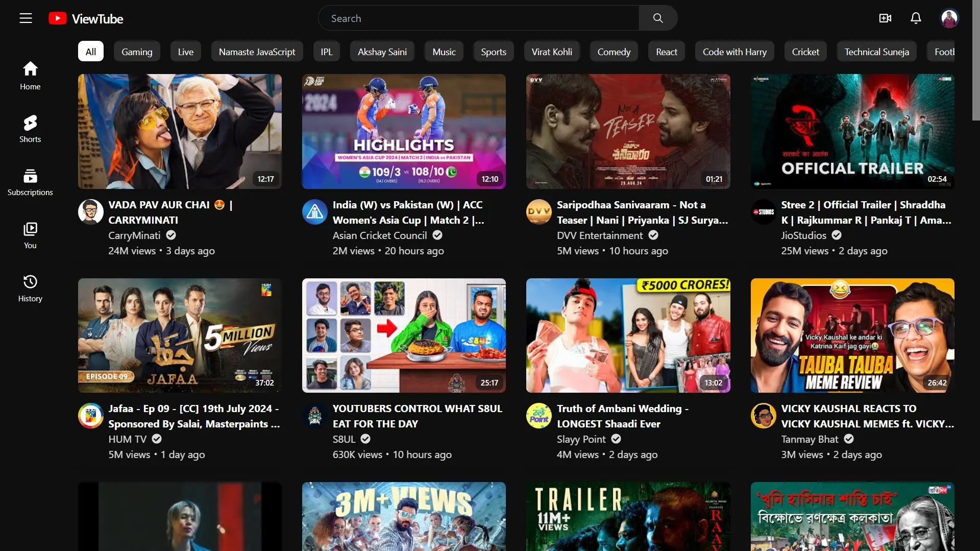Play the VADA PAV AUR CHAI thumbnail
Screen dimensions: 980x551
(x=180, y=131)
